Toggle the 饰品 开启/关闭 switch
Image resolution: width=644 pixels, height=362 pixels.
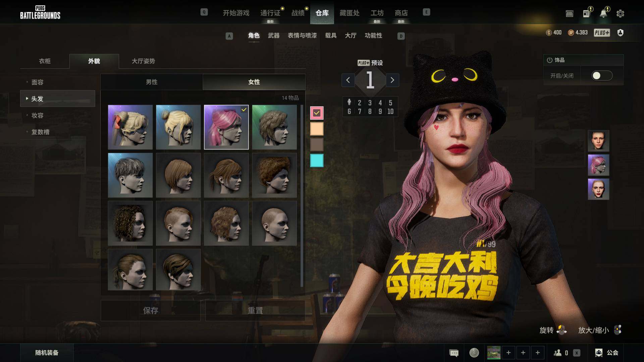602,76
